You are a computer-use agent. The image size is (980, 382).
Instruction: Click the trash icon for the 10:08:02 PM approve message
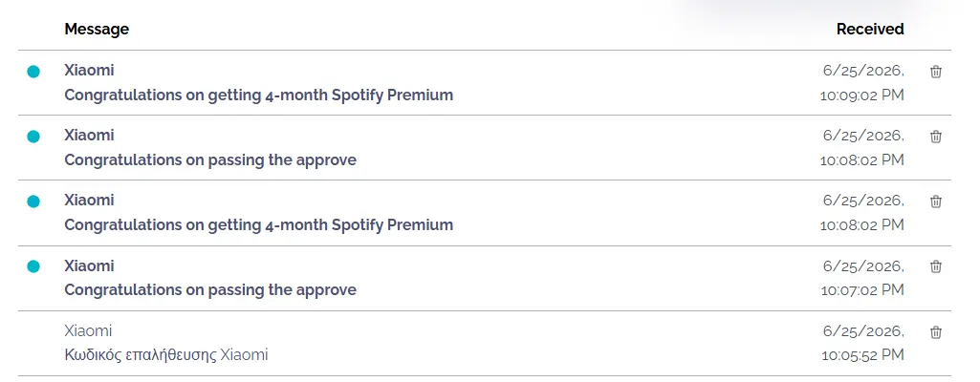pos(936,137)
